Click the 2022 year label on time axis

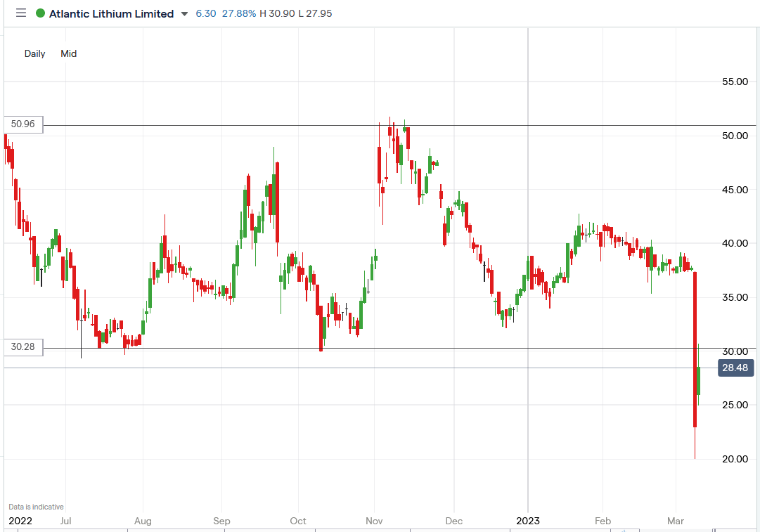click(x=20, y=521)
